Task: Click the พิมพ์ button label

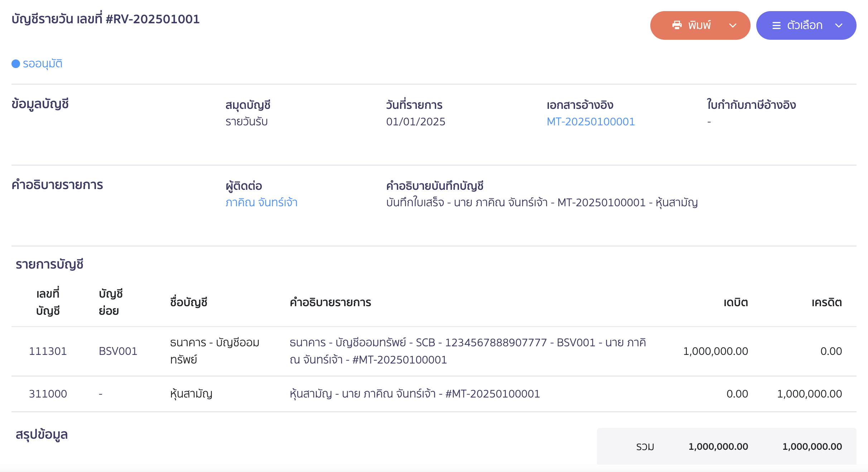Action: [699, 25]
